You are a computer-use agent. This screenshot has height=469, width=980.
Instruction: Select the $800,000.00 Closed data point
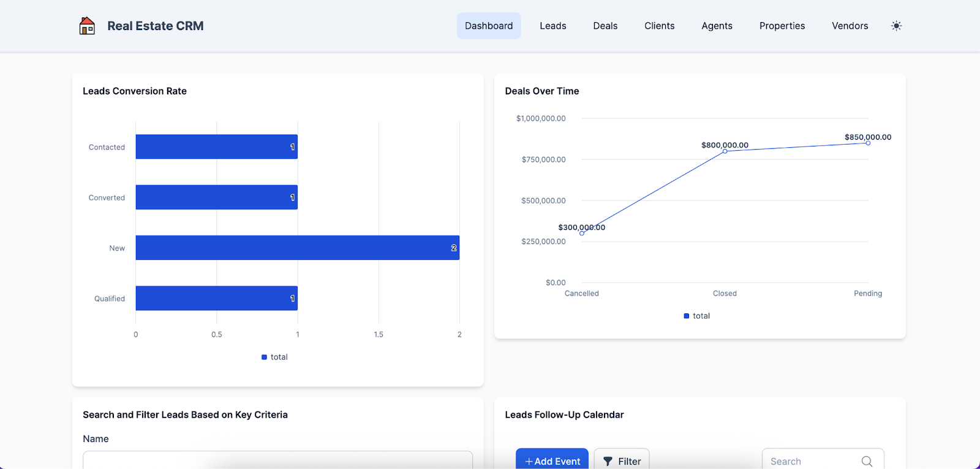725,151
